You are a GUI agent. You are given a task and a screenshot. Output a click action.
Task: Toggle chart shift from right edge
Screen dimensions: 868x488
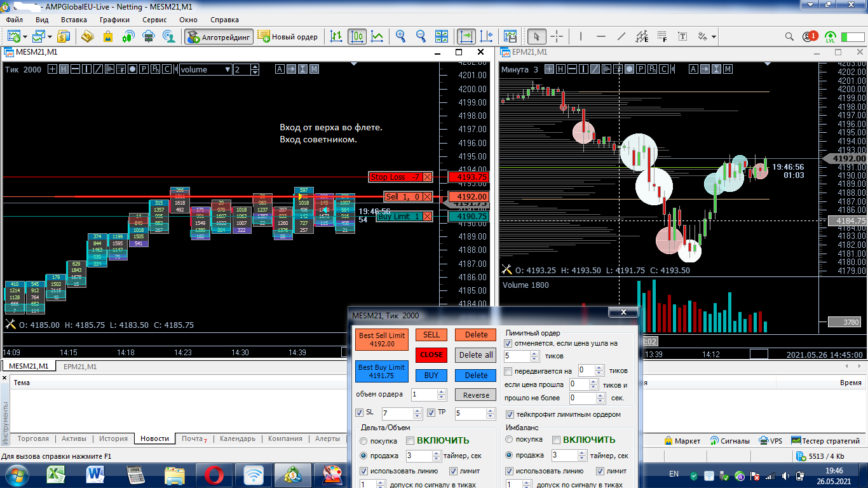(487, 37)
